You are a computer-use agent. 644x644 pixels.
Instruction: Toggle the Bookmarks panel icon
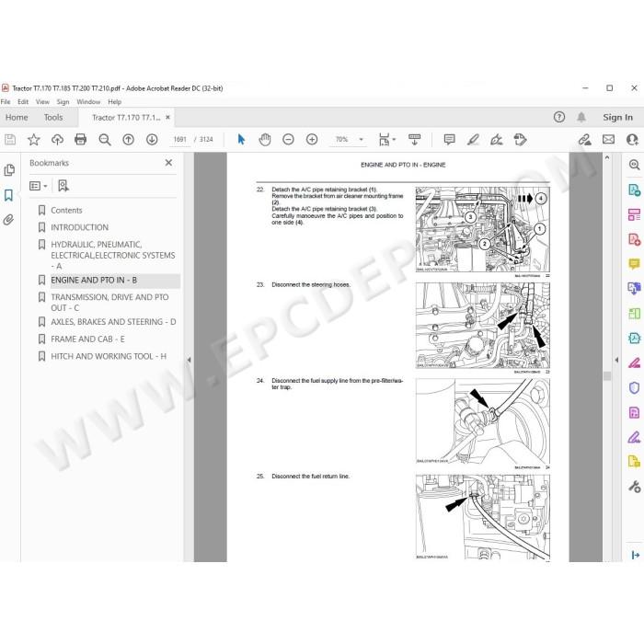8,195
